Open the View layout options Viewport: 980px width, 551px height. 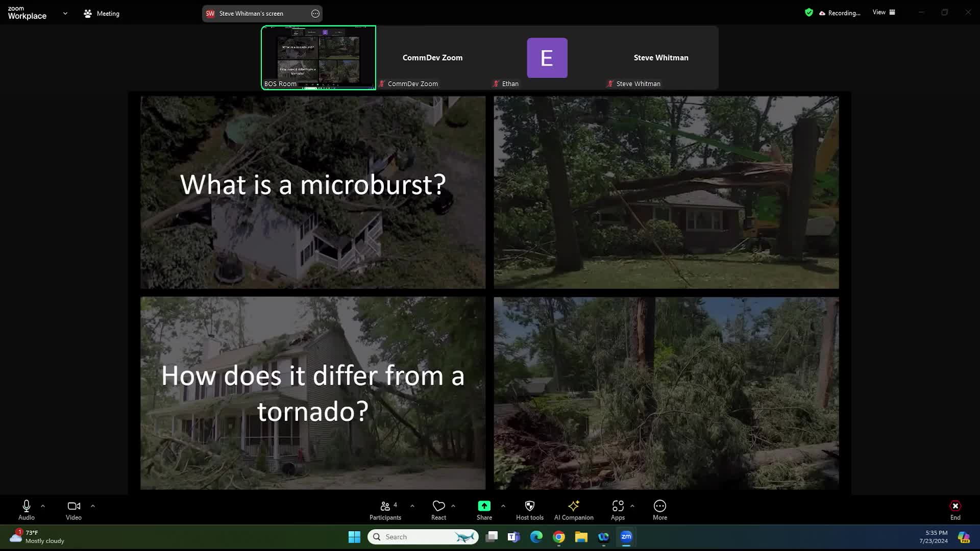883,12
